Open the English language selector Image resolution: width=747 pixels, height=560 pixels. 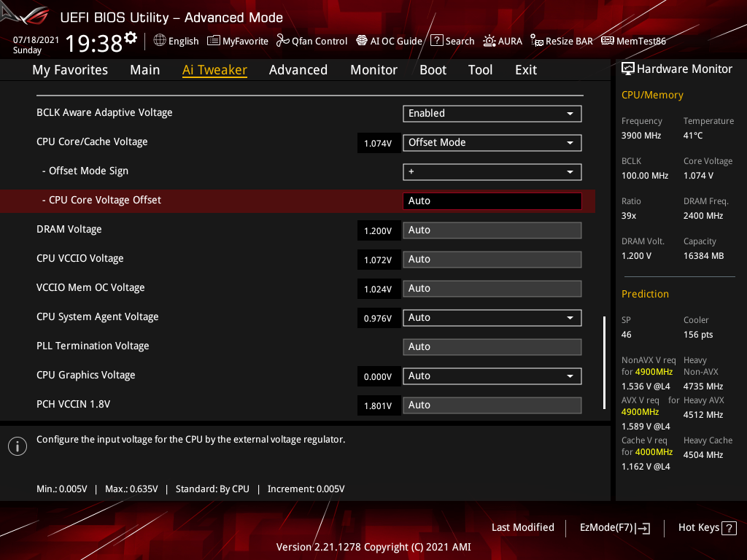coord(176,41)
